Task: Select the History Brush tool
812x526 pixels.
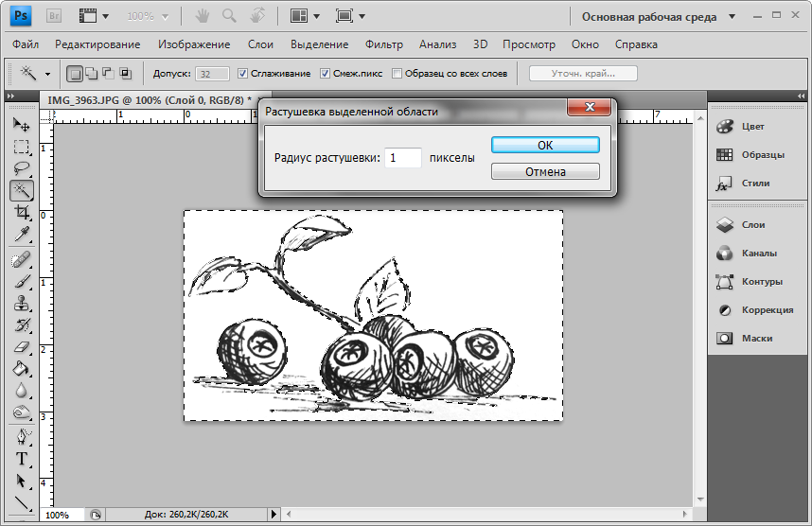Action: 21,325
